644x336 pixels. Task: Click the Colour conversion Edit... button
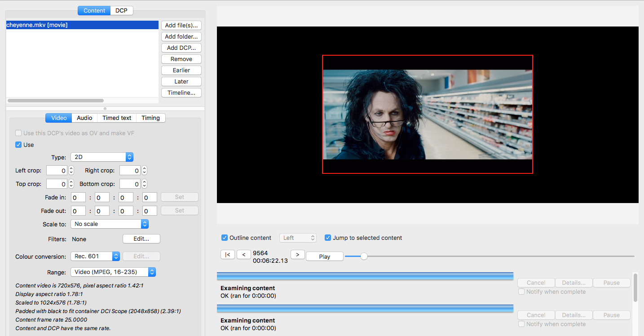click(141, 256)
